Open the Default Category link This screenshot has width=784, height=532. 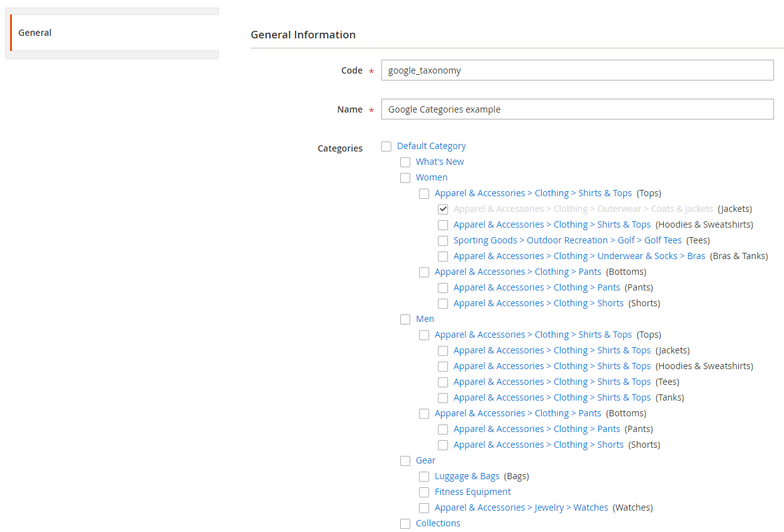pos(432,146)
